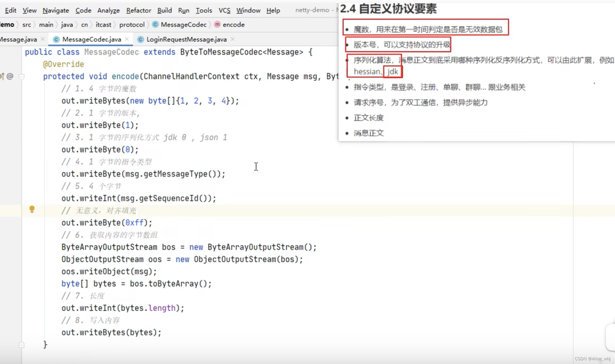Image resolution: width=615 pixels, height=364 pixels.
Task: Click the oos.writeObject(msg) line
Action: point(109,271)
